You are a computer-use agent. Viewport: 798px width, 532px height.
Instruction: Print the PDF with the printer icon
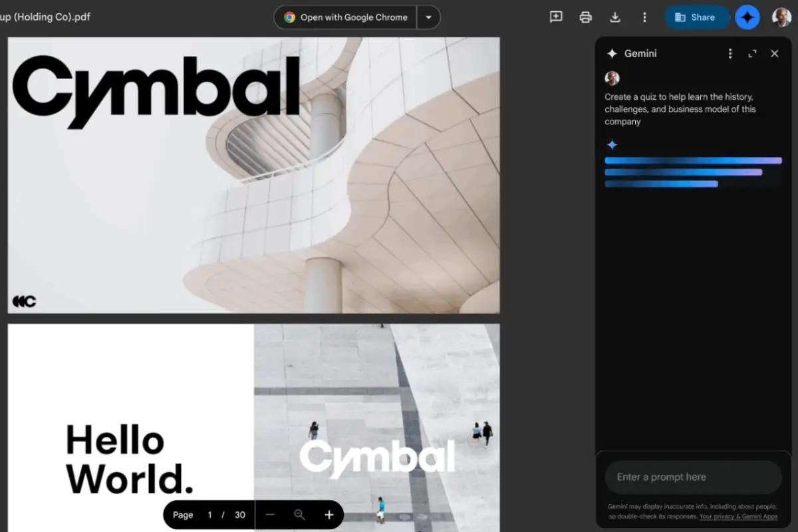point(585,17)
